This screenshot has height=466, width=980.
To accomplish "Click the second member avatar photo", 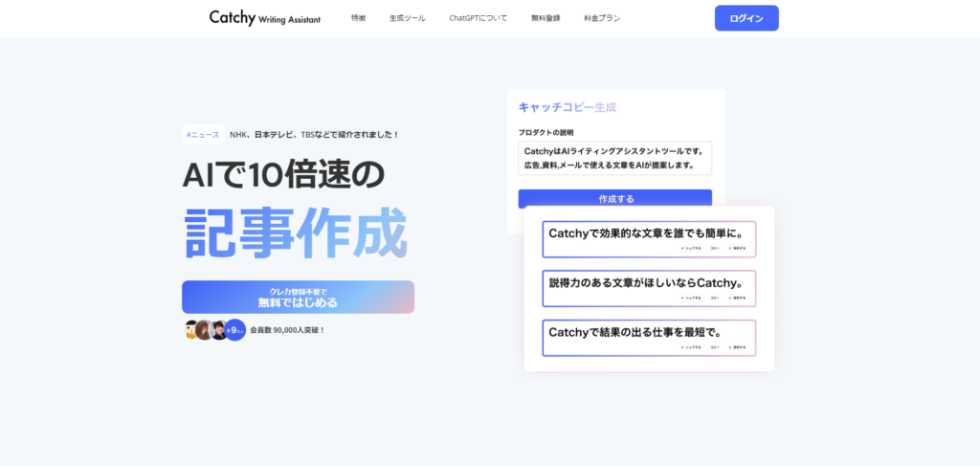I will pos(205,330).
